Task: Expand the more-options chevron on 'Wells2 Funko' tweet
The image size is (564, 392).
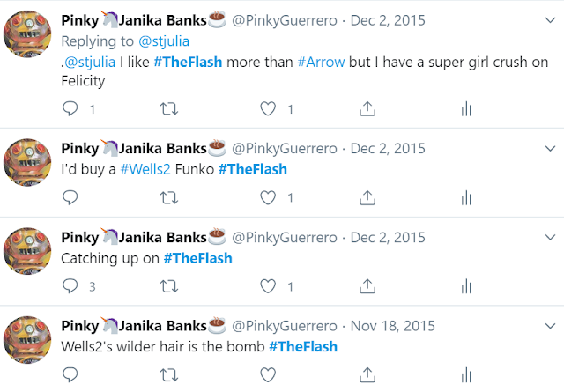Action: (x=550, y=148)
